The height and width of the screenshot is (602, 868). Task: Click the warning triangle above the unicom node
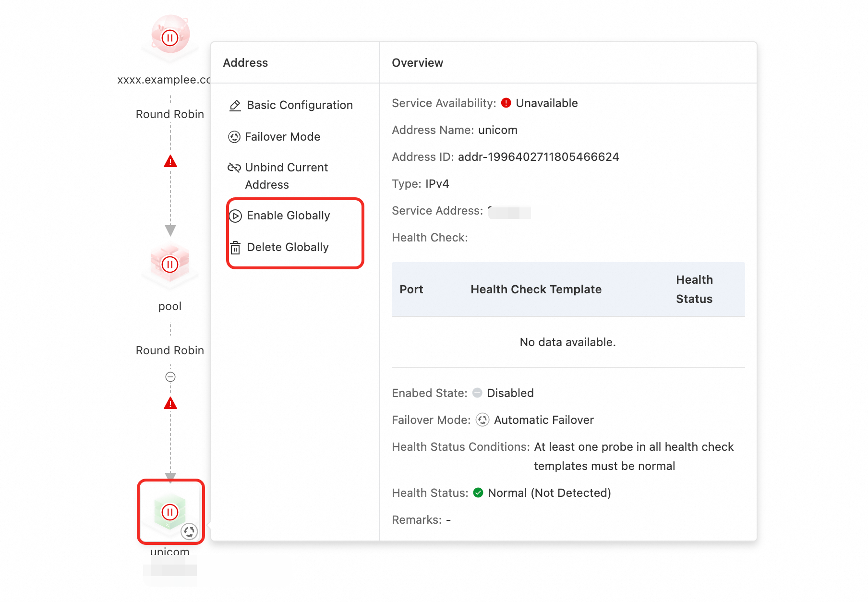[170, 403]
